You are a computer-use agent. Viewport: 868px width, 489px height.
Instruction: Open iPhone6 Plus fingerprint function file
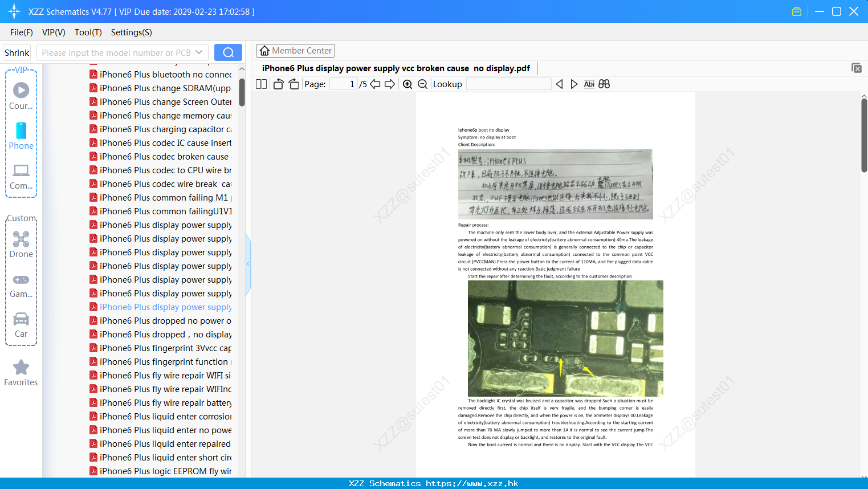point(161,361)
